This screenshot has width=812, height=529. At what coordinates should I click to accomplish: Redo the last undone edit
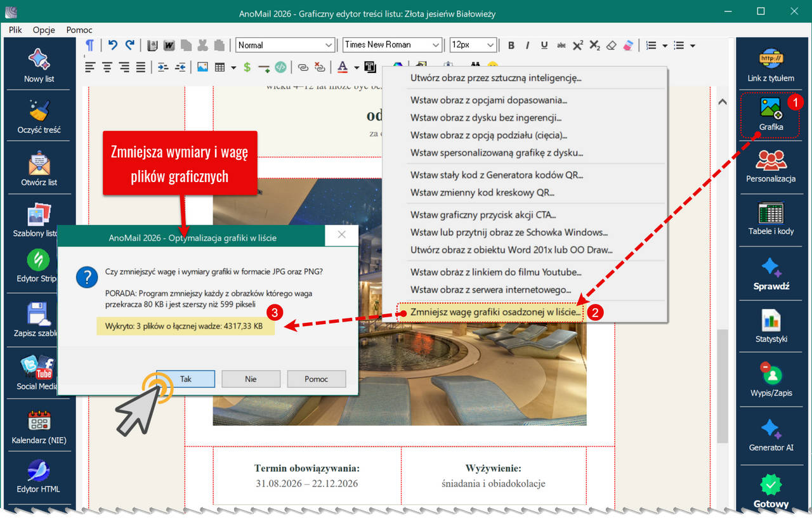click(x=130, y=45)
